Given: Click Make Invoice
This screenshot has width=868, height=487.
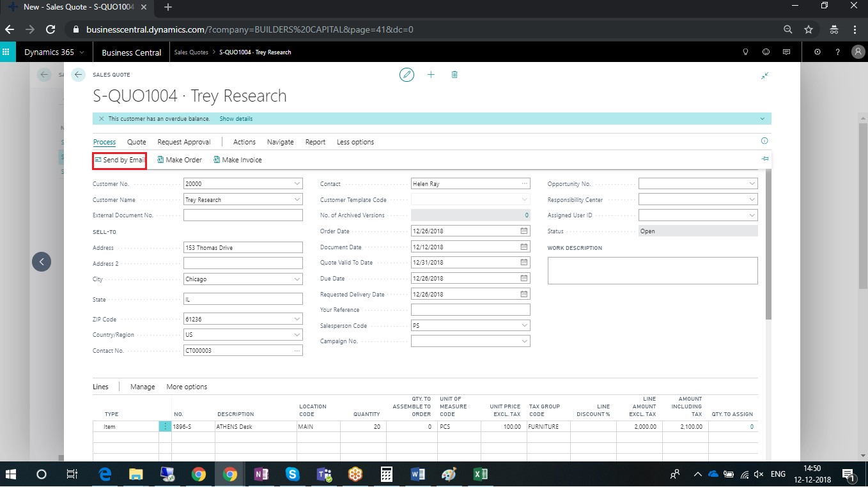Looking at the screenshot, I should coord(237,160).
